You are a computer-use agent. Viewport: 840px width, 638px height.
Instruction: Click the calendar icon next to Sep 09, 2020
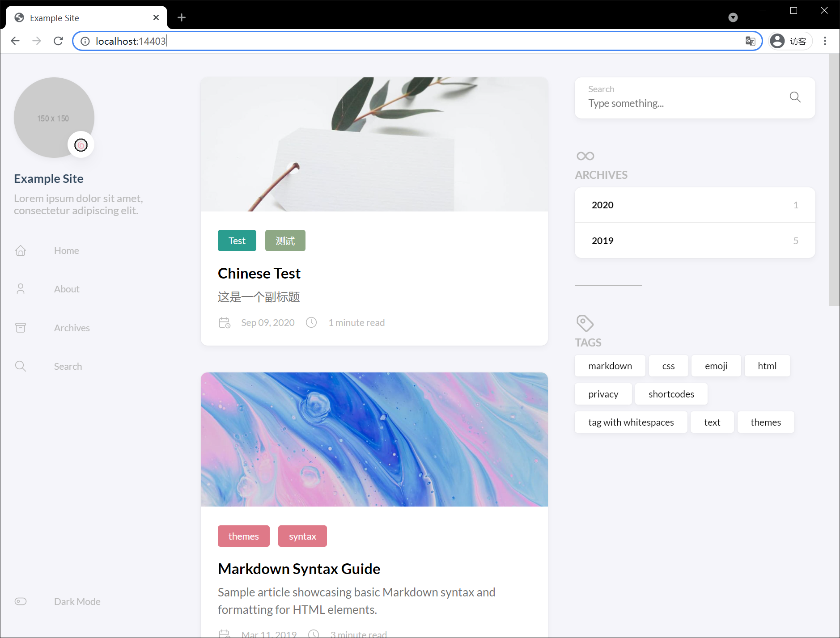pyautogui.click(x=225, y=322)
